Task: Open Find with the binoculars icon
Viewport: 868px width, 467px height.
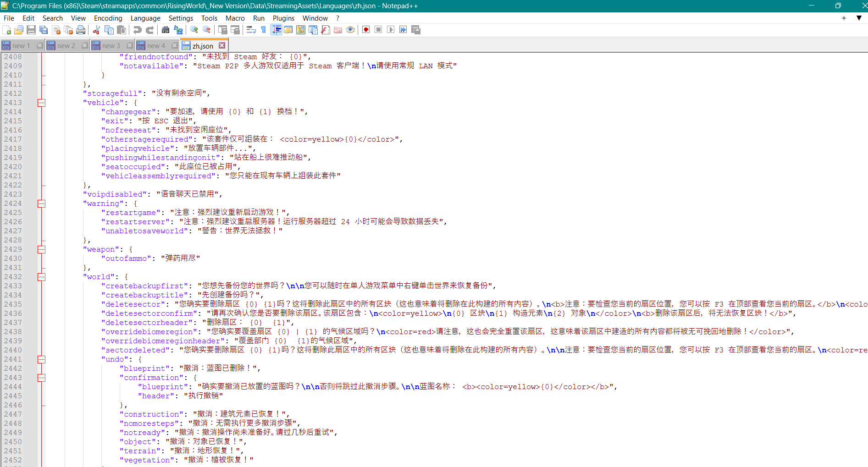Action: point(166,30)
